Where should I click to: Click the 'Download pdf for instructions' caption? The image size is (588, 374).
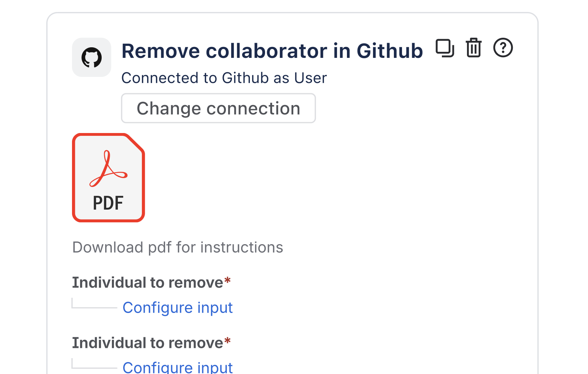pyautogui.click(x=178, y=247)
